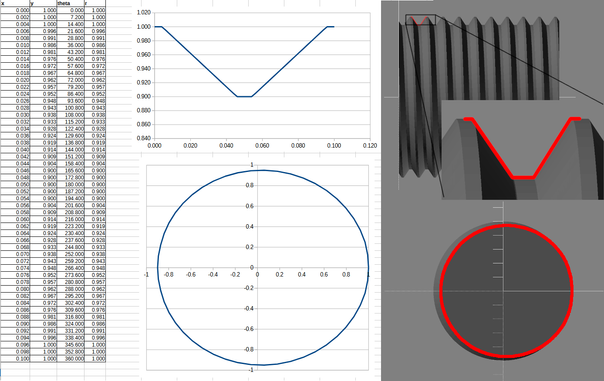Screen dimensions: 604x381
Task: Click the x column cell 0.002
Action: tap(15, 17)
